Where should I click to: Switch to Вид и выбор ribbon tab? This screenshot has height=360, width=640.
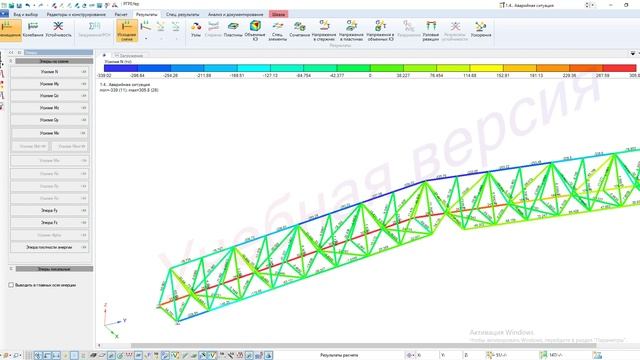click(x=25, y=14)
